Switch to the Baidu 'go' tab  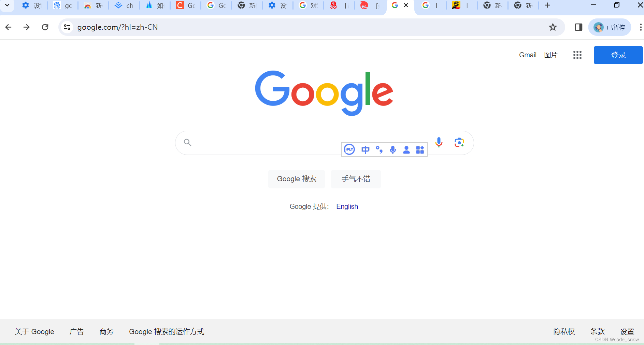click(x=63, y=5)
